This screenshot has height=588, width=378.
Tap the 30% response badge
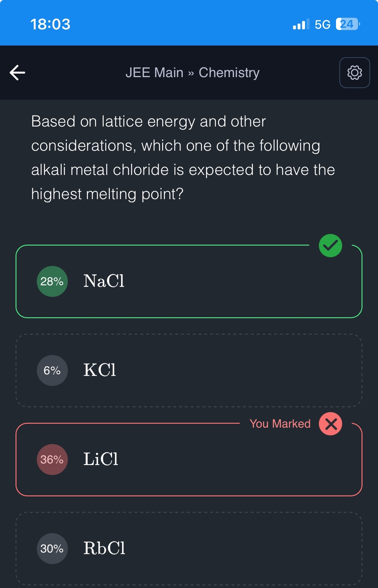tap(52, 549)
